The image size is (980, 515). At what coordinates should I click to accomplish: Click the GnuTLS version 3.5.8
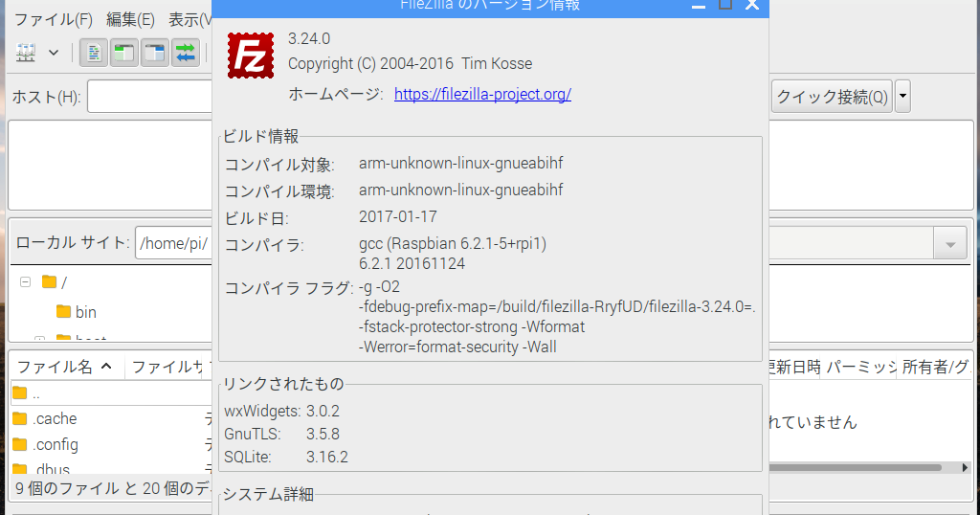pyautogui.click(x=323, y=434)
